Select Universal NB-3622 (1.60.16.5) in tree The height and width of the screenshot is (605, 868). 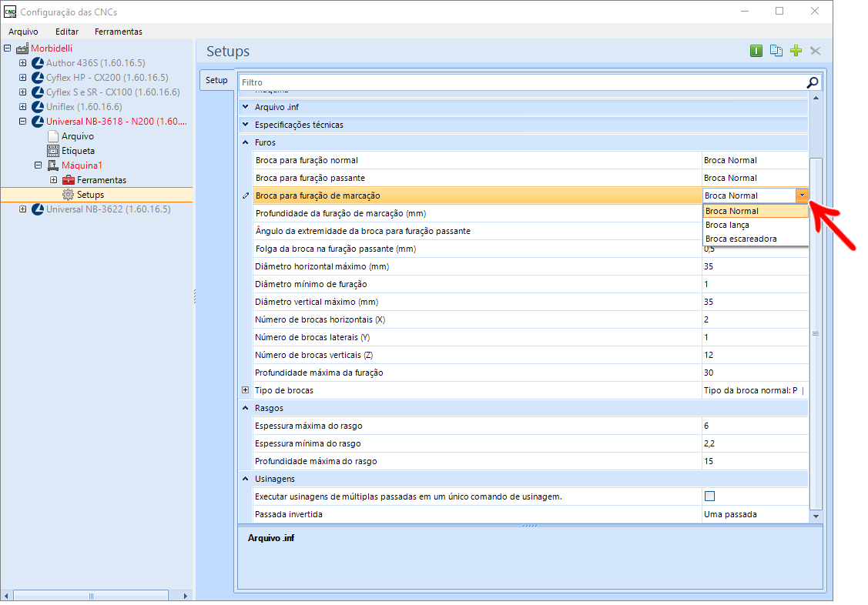click(109, 209)
